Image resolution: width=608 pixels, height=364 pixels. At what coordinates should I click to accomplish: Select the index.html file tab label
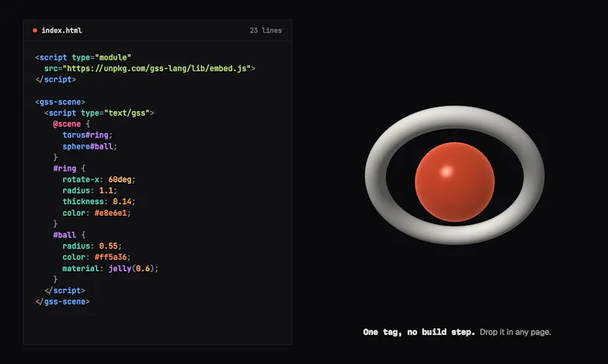(x=62, y=30)
